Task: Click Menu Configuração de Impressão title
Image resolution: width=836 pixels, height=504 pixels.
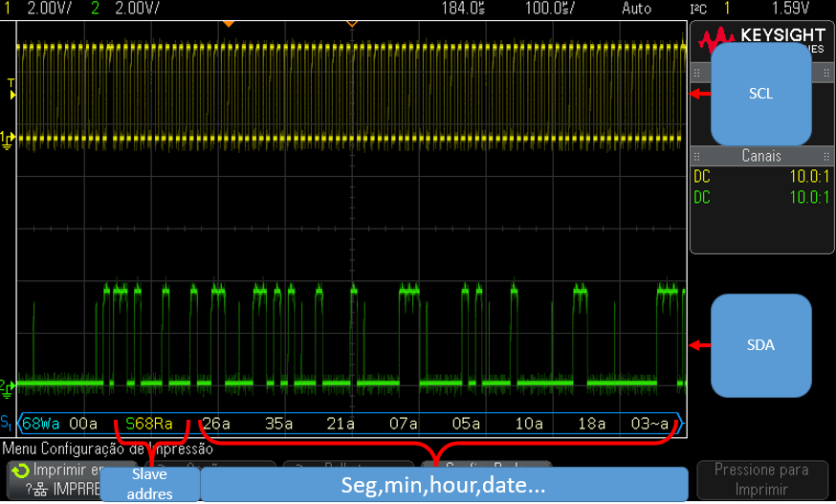Action: 108,449
